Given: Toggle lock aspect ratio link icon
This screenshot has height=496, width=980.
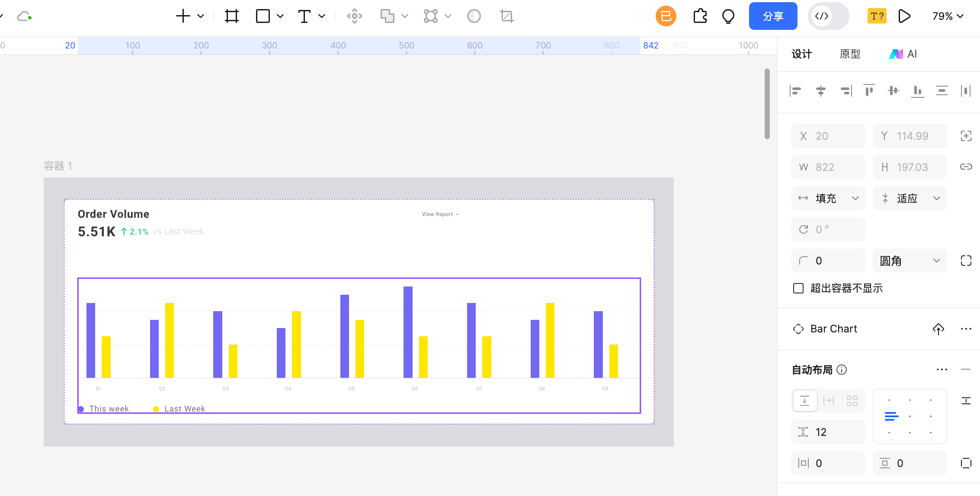Looking at the screenshot, I should click(x=966, y=167).
